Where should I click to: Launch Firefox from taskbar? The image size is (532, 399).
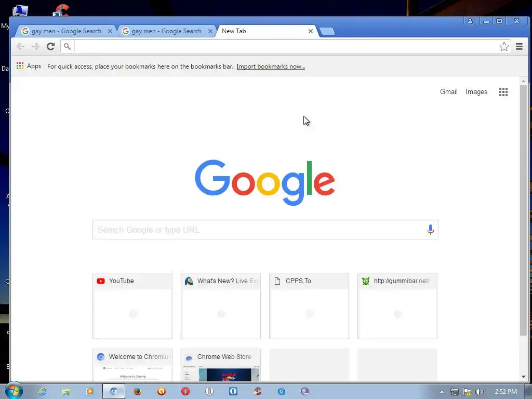tap(137, 392)
